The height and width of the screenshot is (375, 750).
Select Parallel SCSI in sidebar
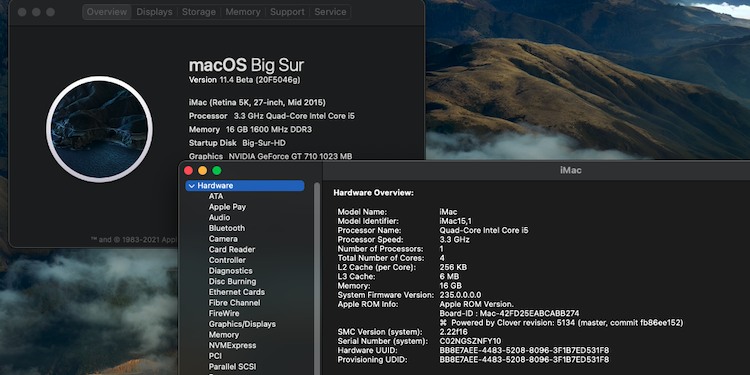pos(232,366)
